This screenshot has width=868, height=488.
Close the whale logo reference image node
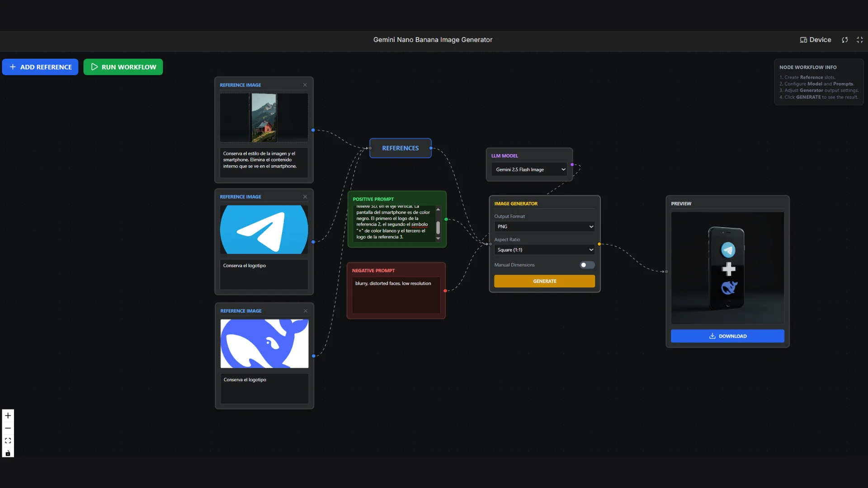point(306,311)
